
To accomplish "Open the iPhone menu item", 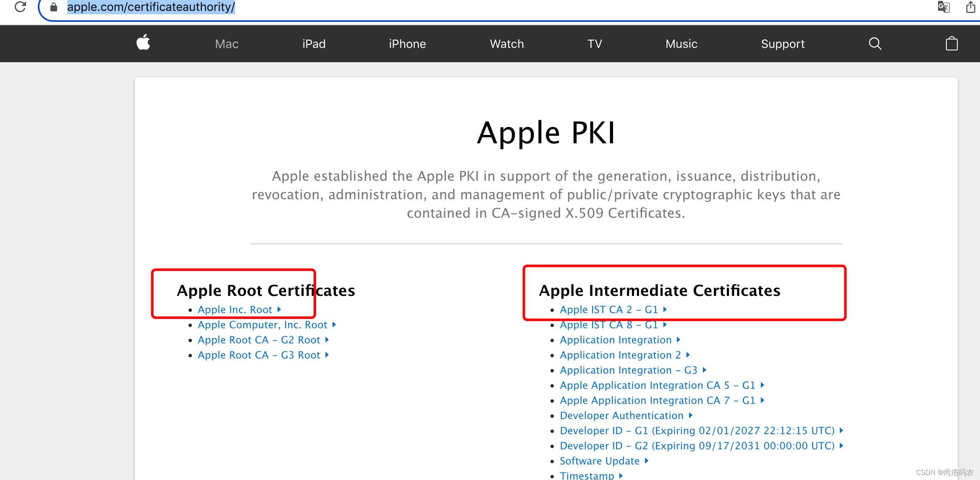I will [407, 43].
